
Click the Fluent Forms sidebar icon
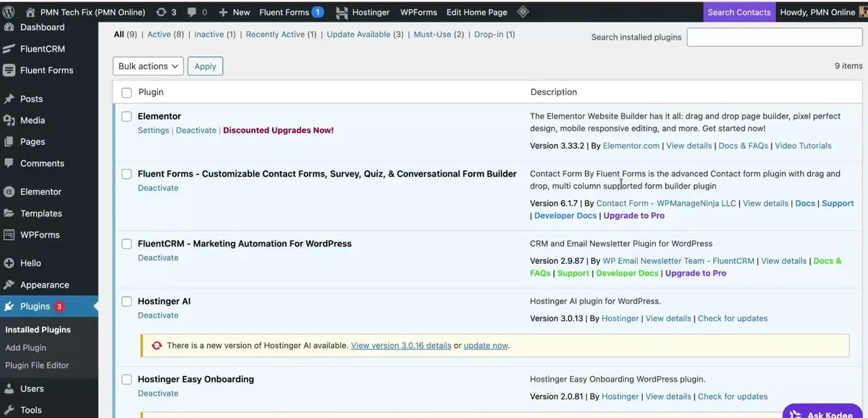click(9, 70)
